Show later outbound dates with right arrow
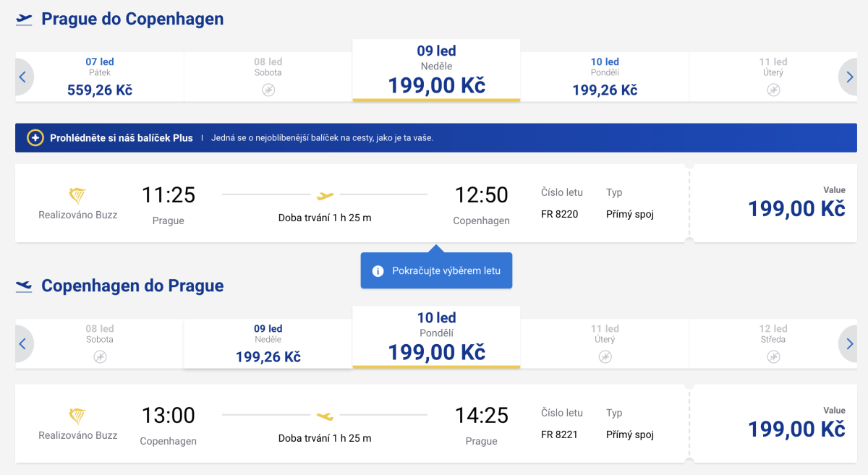 coord(848,77)
